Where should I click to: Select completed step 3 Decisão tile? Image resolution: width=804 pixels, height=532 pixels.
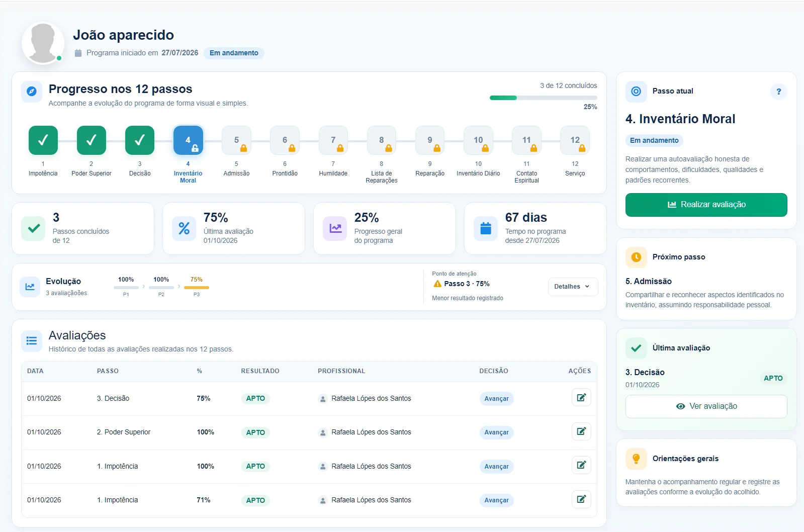(x=140, y=140)
